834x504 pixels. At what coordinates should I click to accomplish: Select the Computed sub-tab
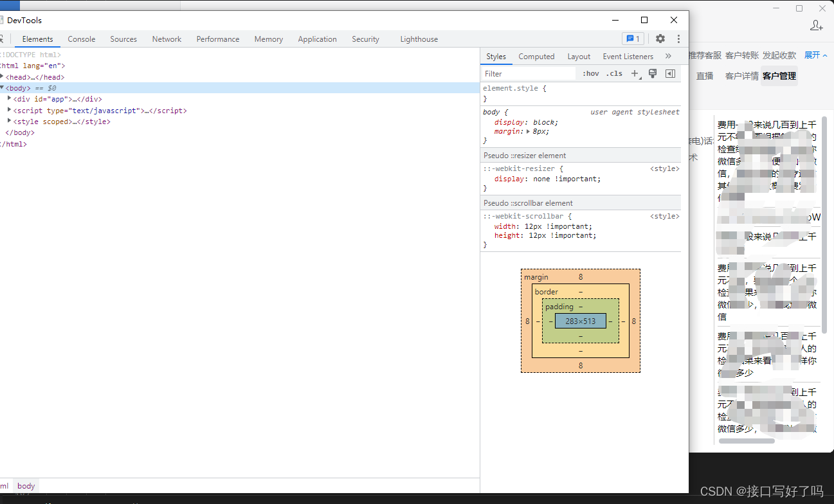coord(536,57)
